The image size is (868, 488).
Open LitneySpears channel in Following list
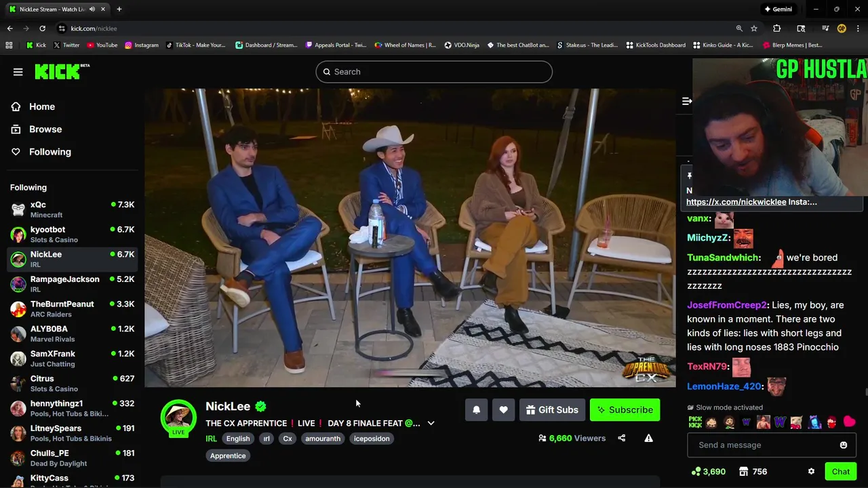72,433
